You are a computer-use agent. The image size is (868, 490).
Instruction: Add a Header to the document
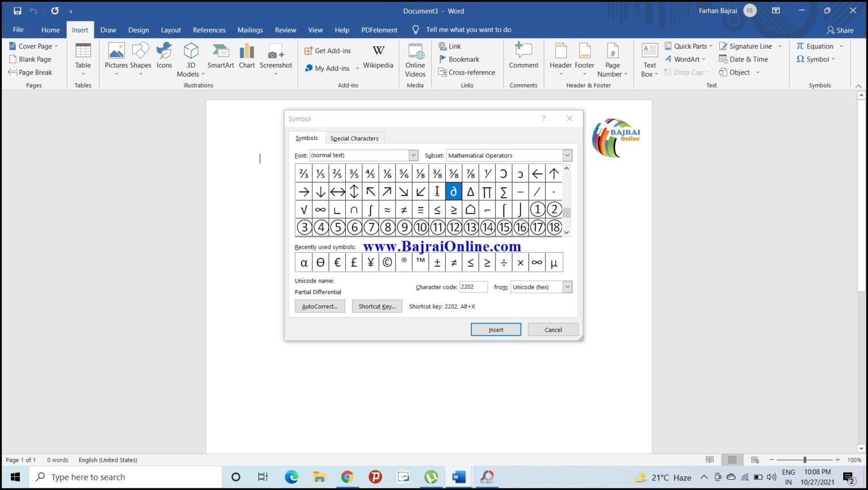pos(560,59)
